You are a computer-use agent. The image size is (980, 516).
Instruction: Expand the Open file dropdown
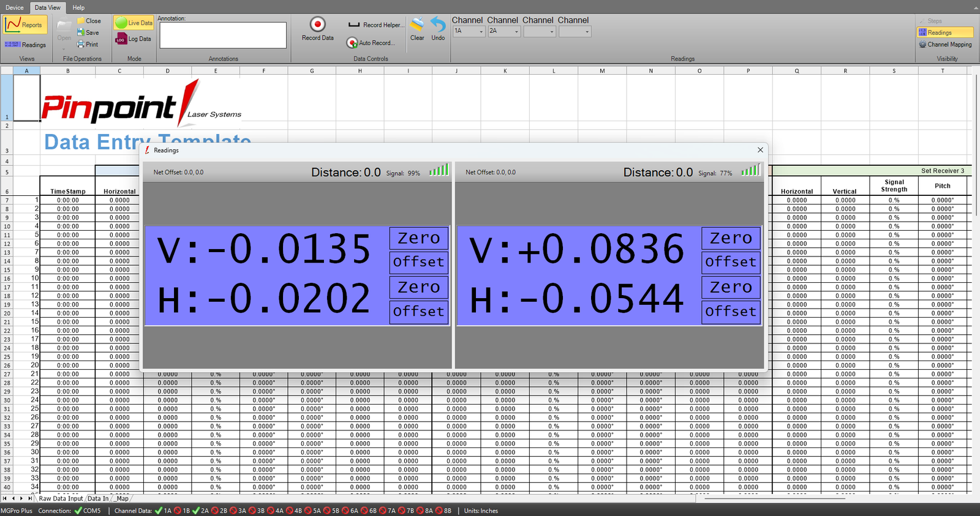pyautogui.click(x=64, y=48)
